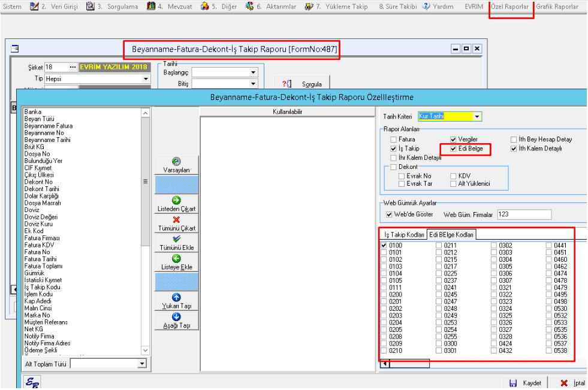Uncheck the Vergiler checkbox
The image size is (588, 390).
point(454,140)
